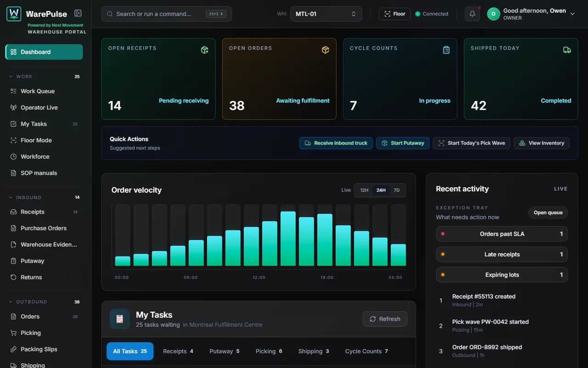Open Purchase Orders
Image resolution: width=588 pixels, height=368 pixels.
(44, 228)
